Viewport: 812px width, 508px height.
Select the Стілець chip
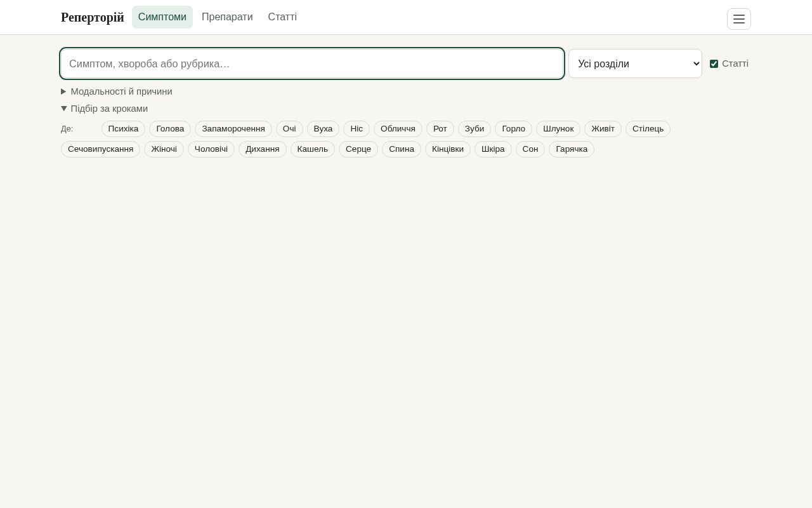pos(648,129)
